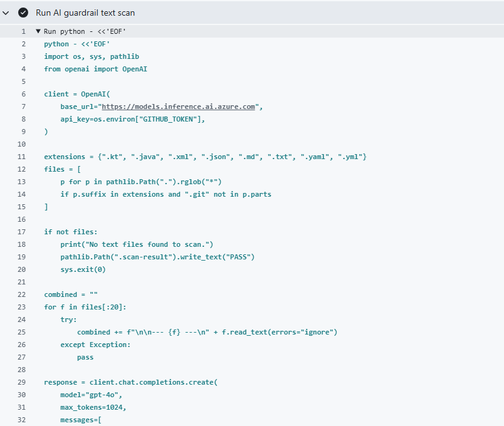Collapse the Run AI guardrail text scan step

[6, 13]
